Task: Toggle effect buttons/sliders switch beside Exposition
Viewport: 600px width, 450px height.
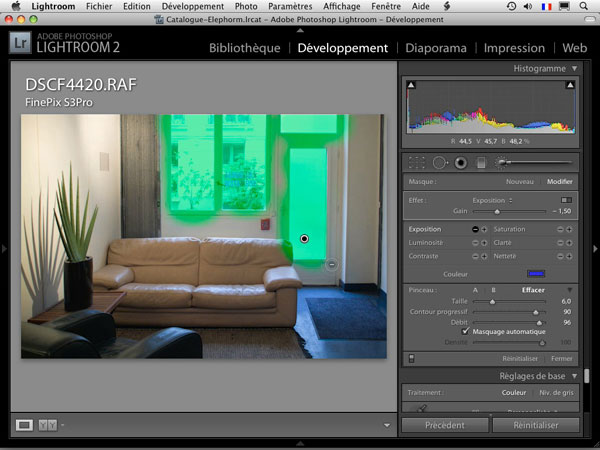Action: pyautogui.click(x=566, y=200)
